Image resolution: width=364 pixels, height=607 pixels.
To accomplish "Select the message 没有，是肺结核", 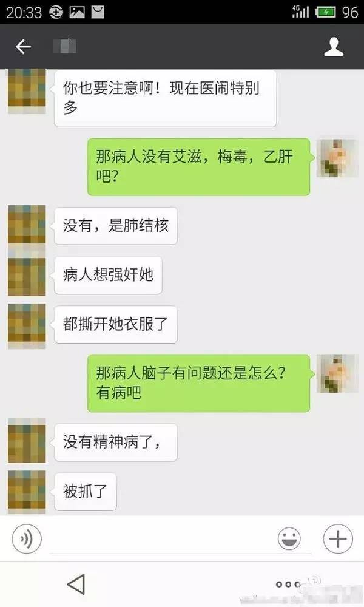I will click(x=116, y=226).
